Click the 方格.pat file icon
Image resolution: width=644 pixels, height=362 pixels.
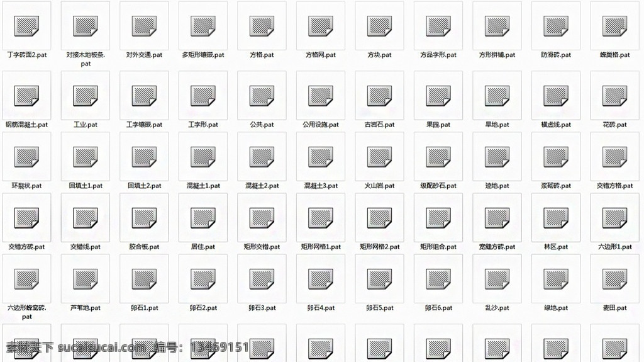tap(262, 26)
